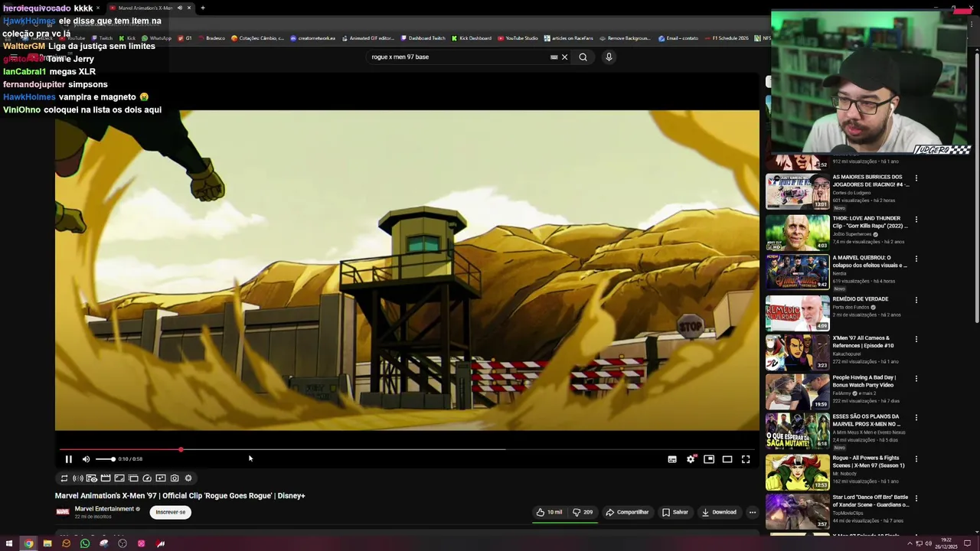Dislike the video with thumbs down
980x551 pixels.
tap(583, 512)
